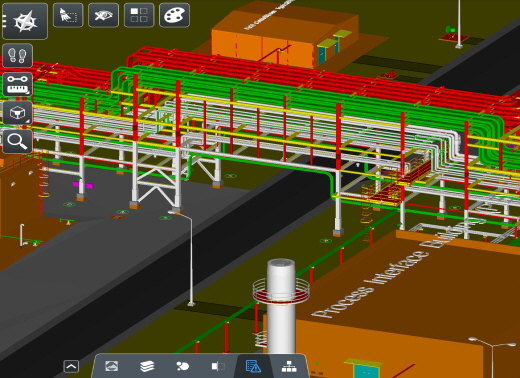Select the measure distance ruler tool
Image resolution: width=520 pixels, height=378 pixels.
click(x=18, y=84)
